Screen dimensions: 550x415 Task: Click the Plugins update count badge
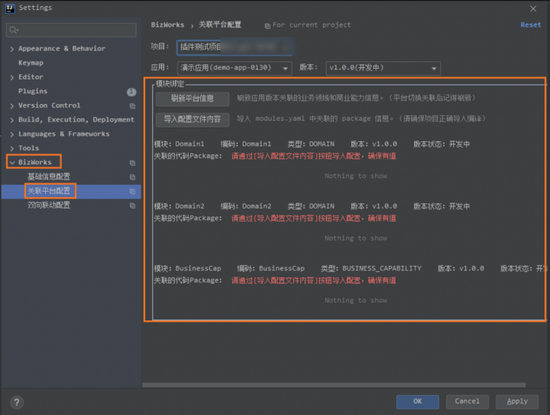pyautogui.click(x=131, y=92)
